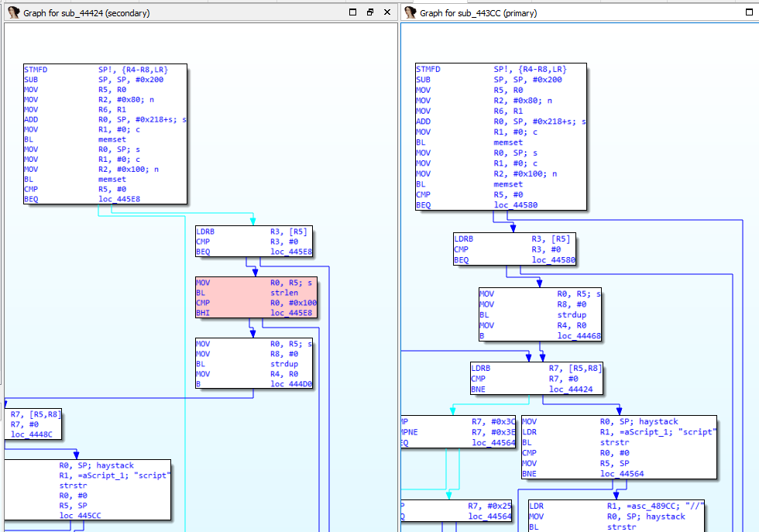Click the IDA mascot icon on secondary graph title bar
The image size is (759, 532).
pos(12,12)
